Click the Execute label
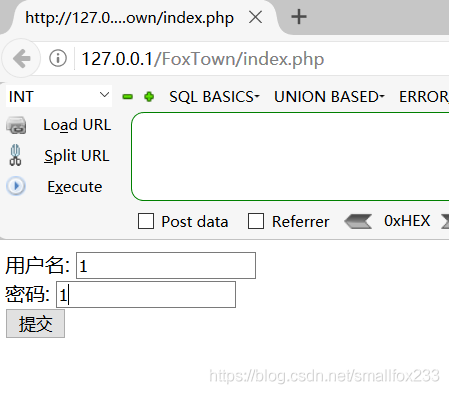Image resolution: width=449 pixels, height=394 pixels. [x=75, y=187]
